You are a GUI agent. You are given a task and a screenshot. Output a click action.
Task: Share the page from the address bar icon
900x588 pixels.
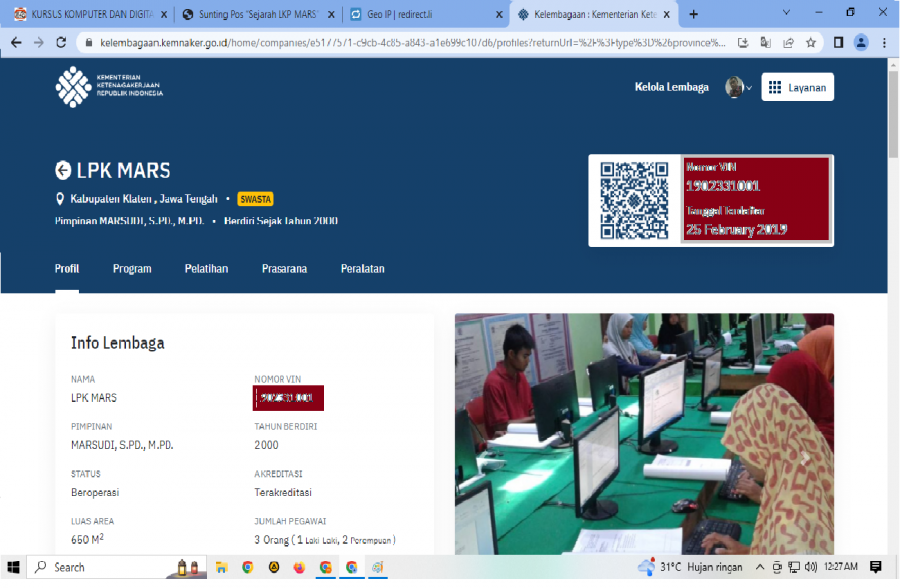(788, 44)
